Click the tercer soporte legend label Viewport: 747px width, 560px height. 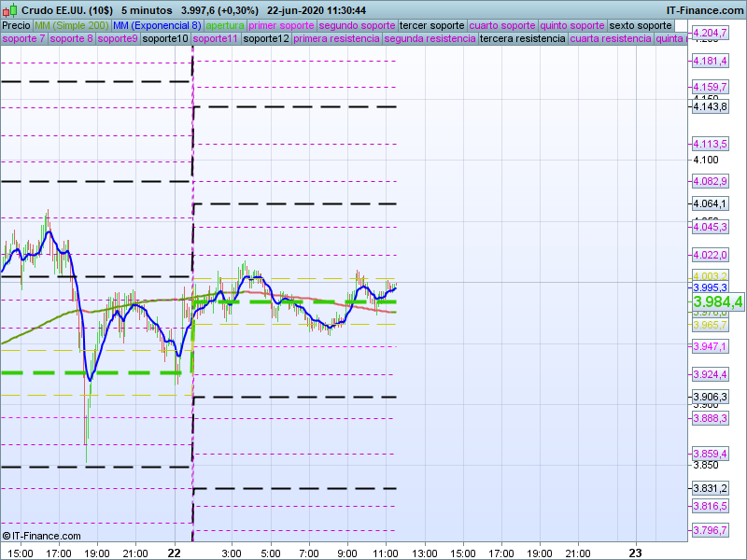coord(431,25)
